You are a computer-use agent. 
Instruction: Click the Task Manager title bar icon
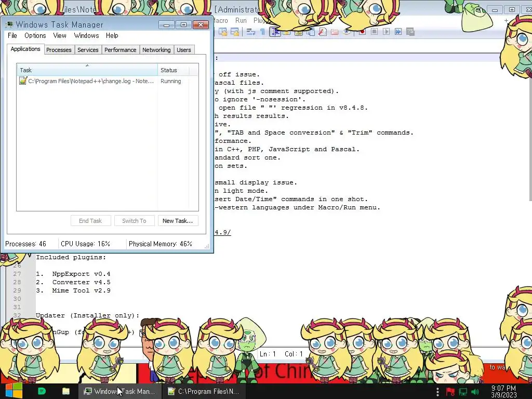tap(9, 24)
